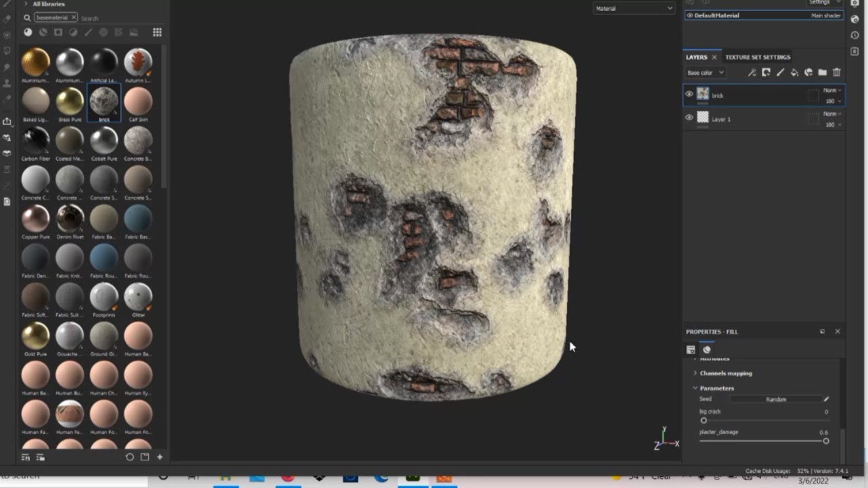Edit the Seed value with pencil icon
The height and width of the screenshot is (488, 868).
coord(826,399)
